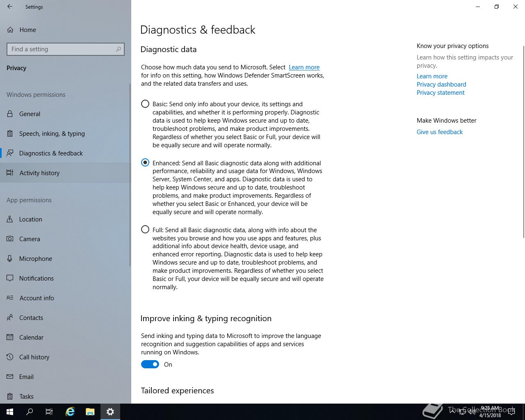Open Email permissions page

(x=66, y=377)
